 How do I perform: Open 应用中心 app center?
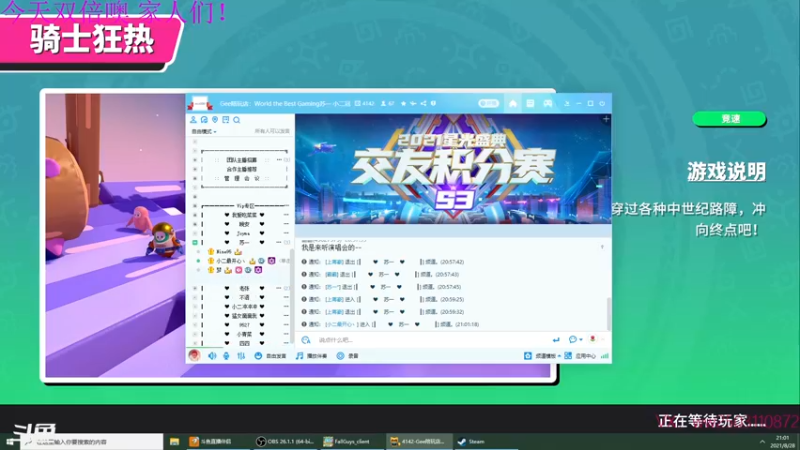(x=580, y=356)
